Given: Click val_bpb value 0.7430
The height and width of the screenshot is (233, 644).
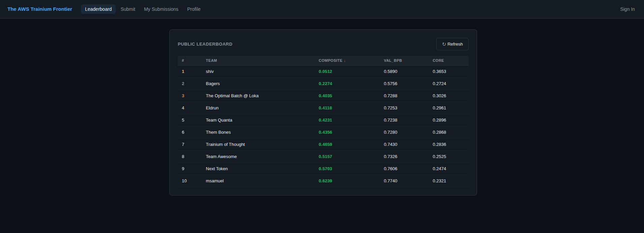Looking at the screenshot, I should [x=391, y=145].
